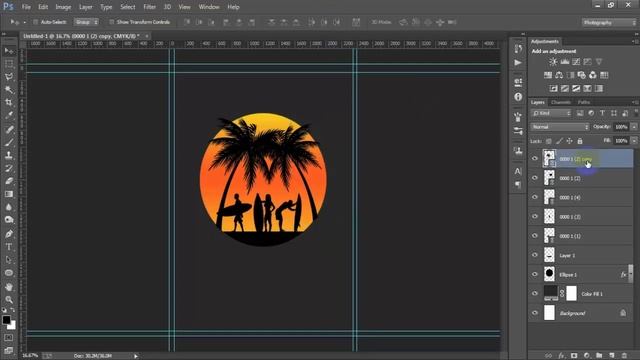The width and height of the screenshot is (640, 360).
Task: Open the Image menu
Action: [63, 7]
